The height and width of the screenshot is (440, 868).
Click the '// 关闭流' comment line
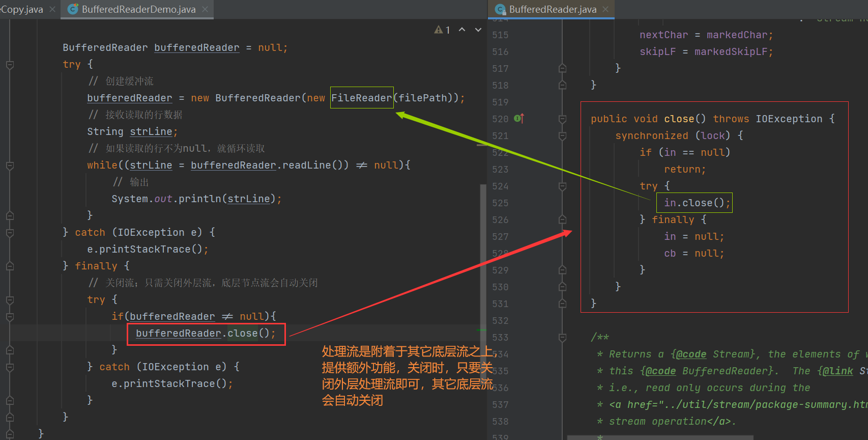203,283
